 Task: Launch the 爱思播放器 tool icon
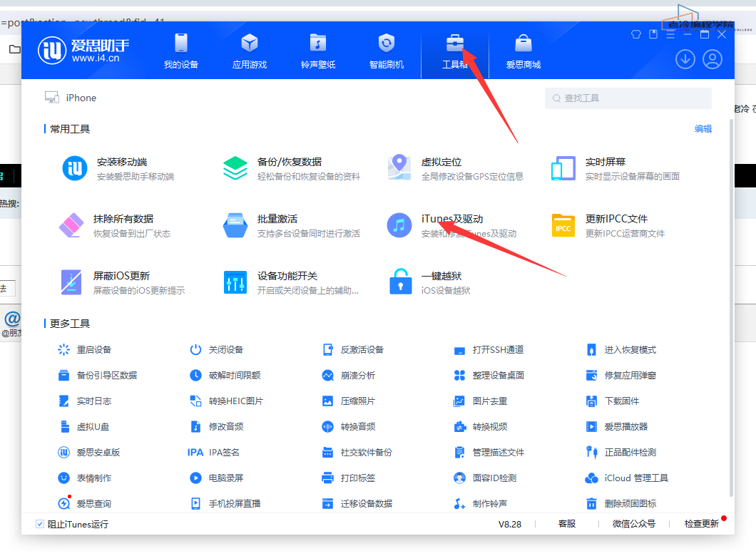click(x=591, y=426)
